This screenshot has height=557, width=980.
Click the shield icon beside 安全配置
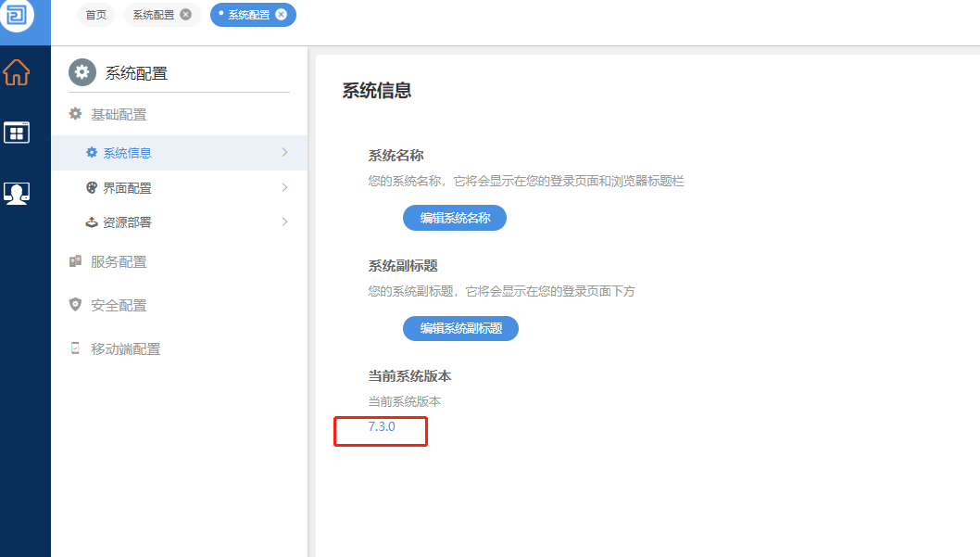point(76,304)
